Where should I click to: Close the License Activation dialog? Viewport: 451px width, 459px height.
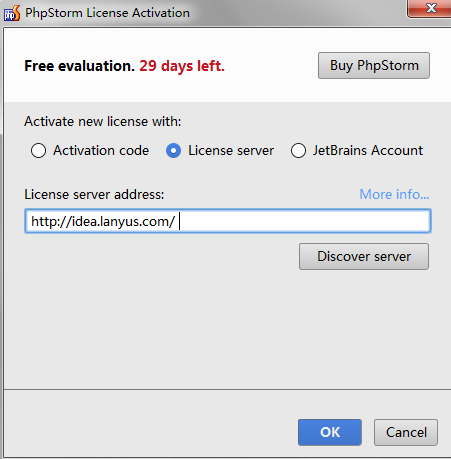430,8
